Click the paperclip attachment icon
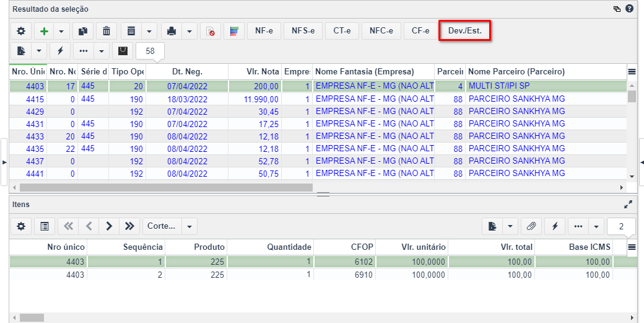 [531, 226]
